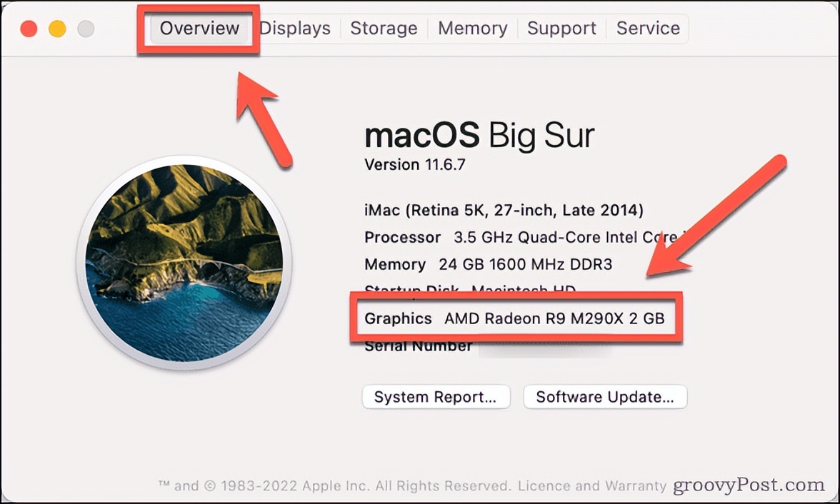Select the iMac Retina 5K model line
Screen dimensions: 840x504
(504, 211)
